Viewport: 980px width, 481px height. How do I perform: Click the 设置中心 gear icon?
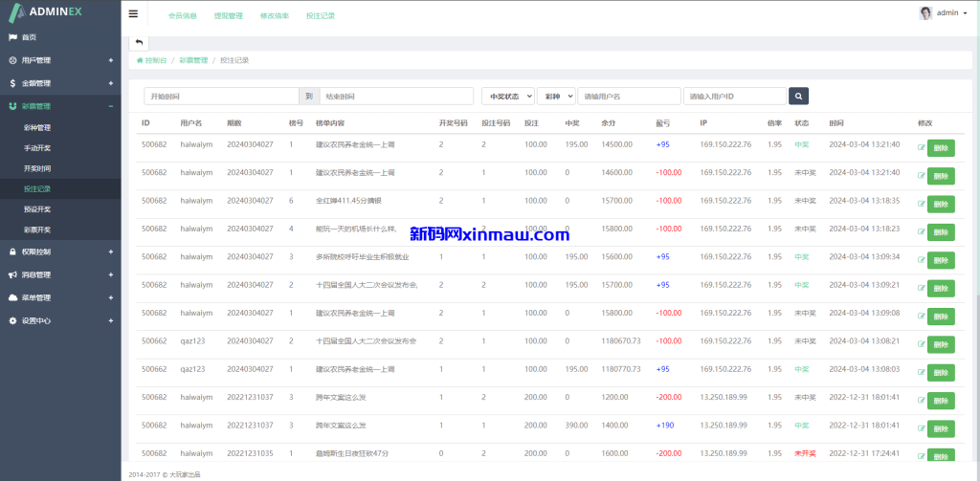click(x=12, y=320)
